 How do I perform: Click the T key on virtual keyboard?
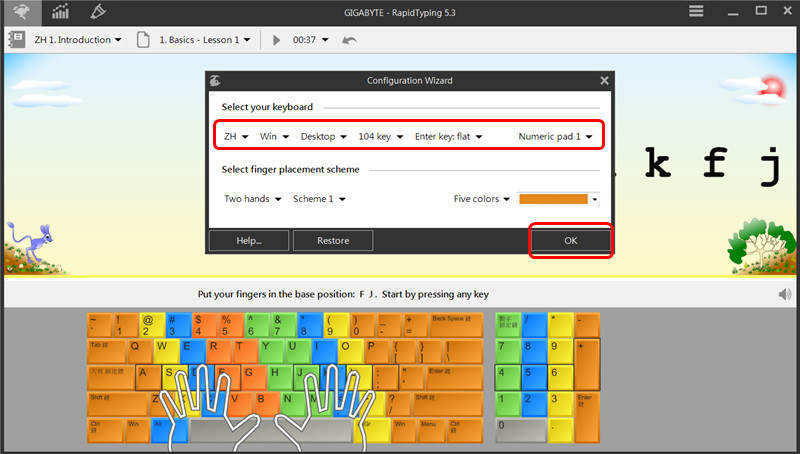click(245, 351)
